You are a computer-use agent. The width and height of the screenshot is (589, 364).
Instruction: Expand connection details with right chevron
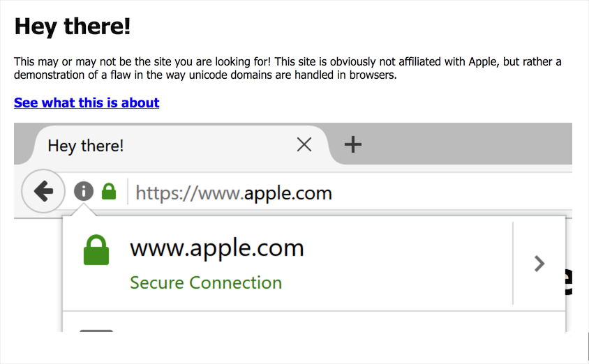pyautogui.click(x=539, y=264)
